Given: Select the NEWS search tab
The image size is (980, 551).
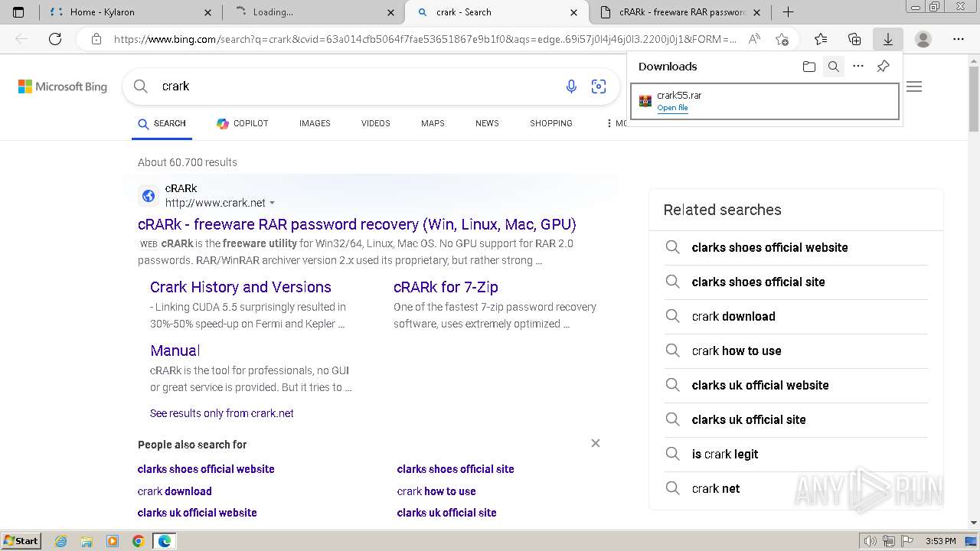Looking at the screenshot, I should pyautogui.click(x=487, y=123).
